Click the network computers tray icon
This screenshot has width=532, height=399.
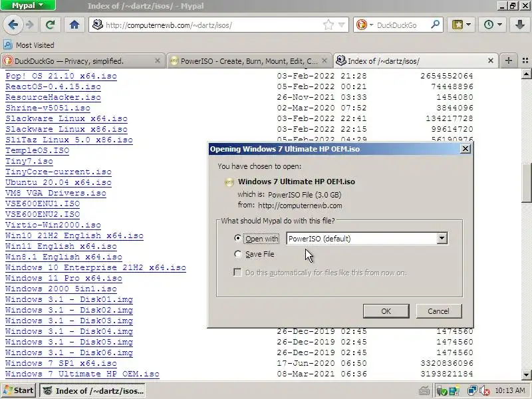pos(471,391)
